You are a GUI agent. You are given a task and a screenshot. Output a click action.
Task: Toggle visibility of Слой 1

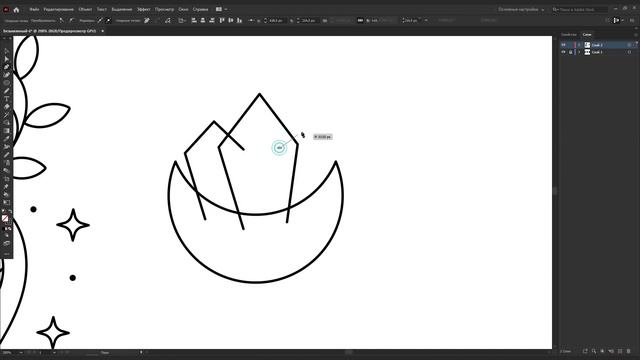coord(564,52)
